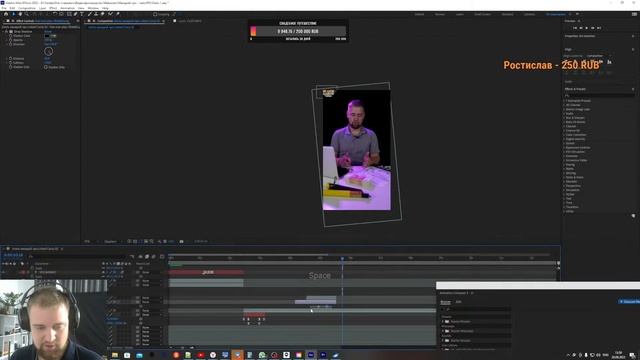Enable the Snapping checkbox

(155, 14)
